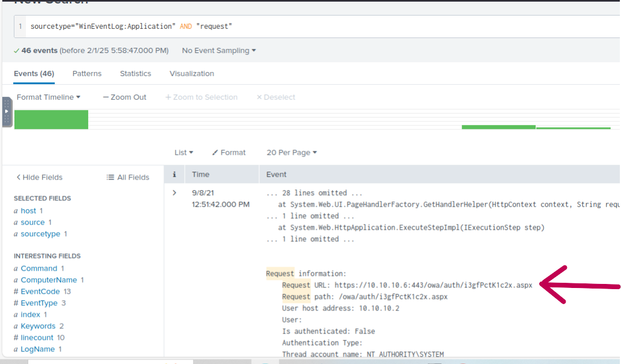Select the sourcetype field
Viewport: 621px width, 364px height.
(40, 234)
